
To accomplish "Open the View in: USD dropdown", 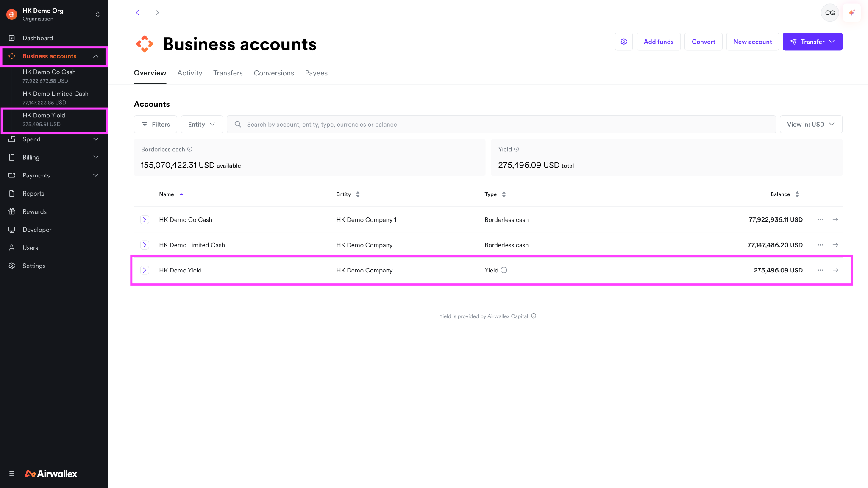I will [811, 124].
